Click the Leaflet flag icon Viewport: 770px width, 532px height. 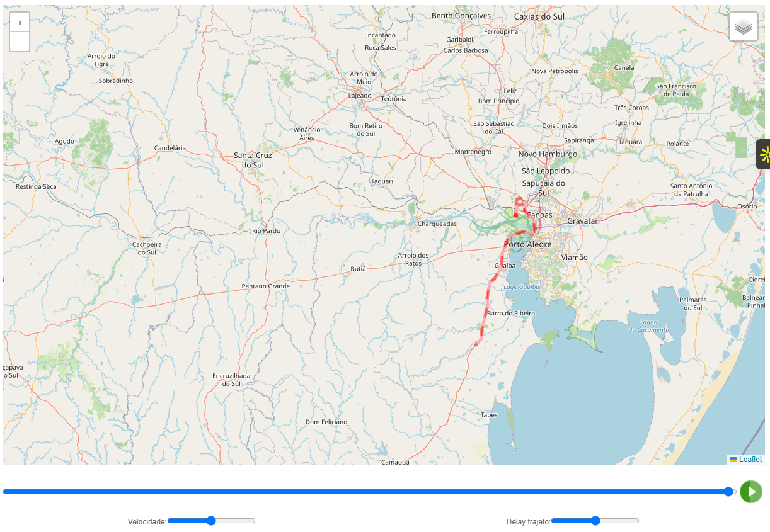point(733,460)
